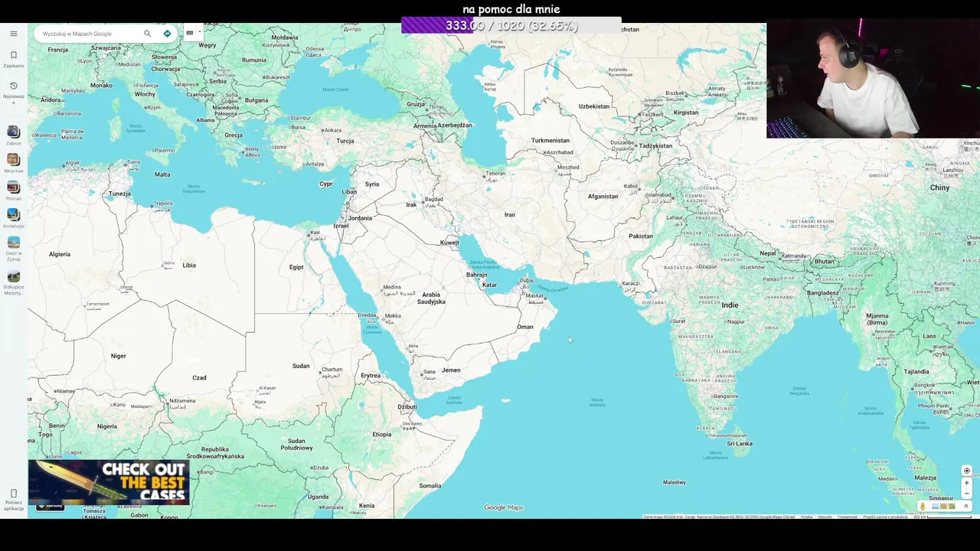Click the Iran country label

(509, 215)
